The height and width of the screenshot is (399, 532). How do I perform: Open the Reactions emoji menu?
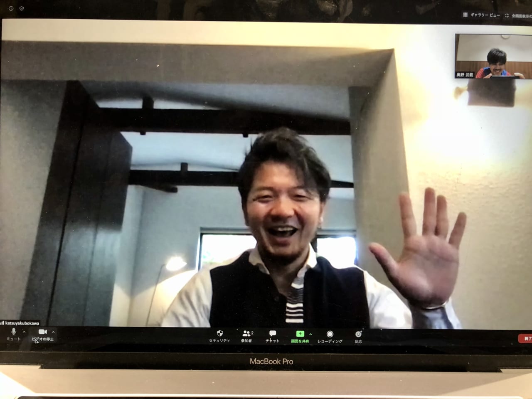pos(358,334)
